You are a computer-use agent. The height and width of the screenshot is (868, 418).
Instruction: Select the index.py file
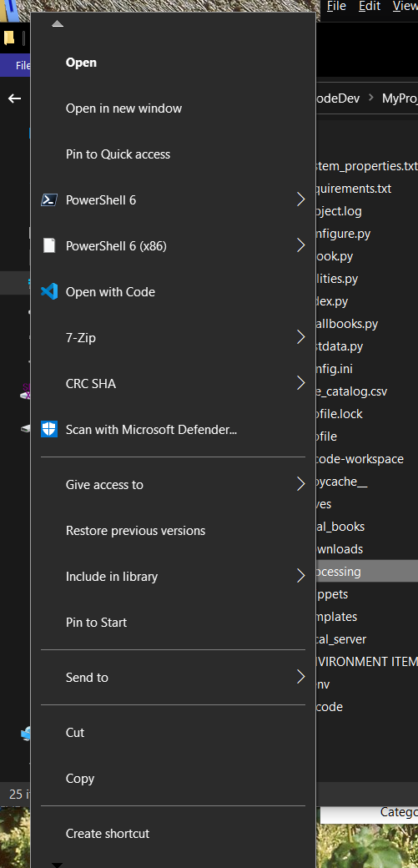(332, 301)
